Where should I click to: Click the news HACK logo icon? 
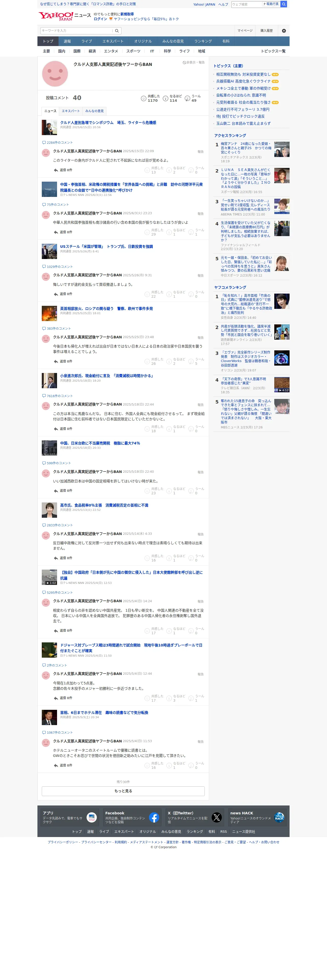click(x=279, y=817)
